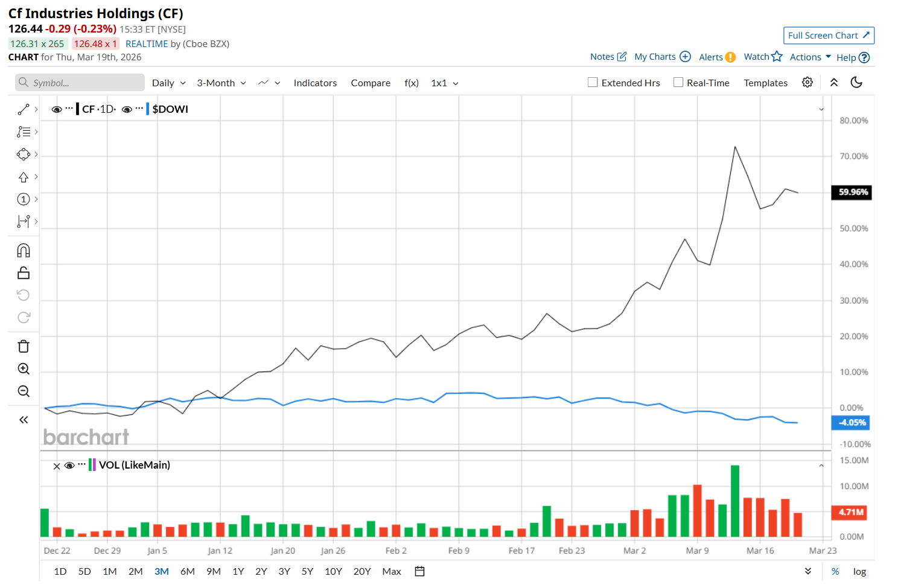This screenshot has height=588, width=898.
Task: Switch chart to log scale
Action: 859,571
